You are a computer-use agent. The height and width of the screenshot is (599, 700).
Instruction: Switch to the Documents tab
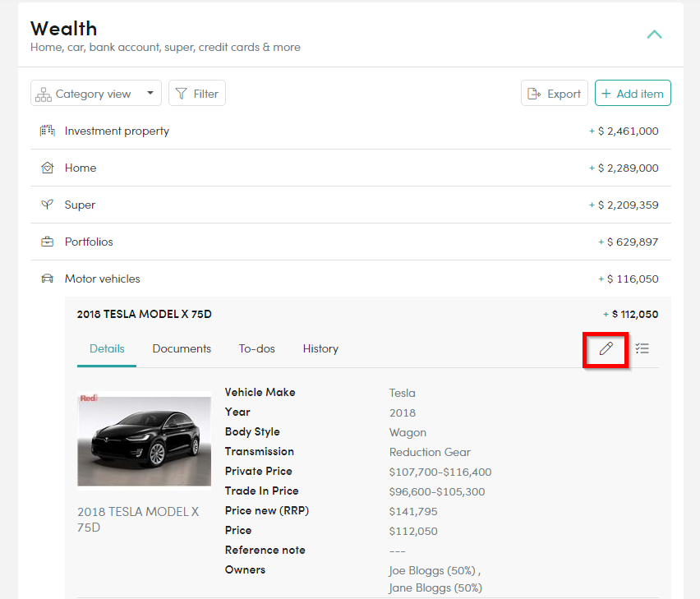point(182,348)
